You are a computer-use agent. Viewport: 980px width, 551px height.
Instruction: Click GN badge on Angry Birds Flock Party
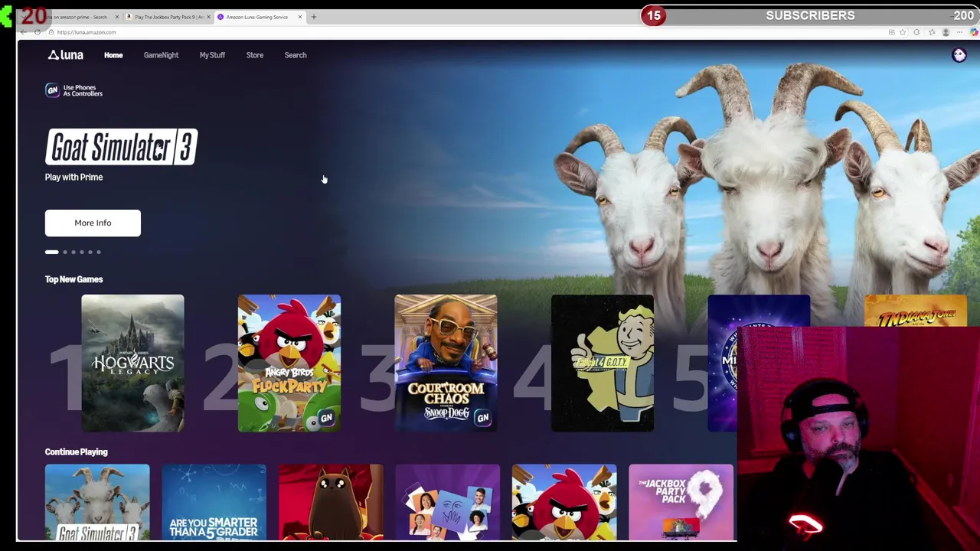click(x=326, y=418)
